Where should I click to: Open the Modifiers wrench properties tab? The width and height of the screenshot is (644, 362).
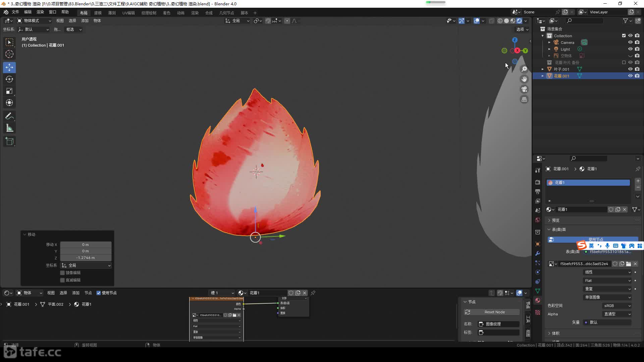(x=538, y=253)
